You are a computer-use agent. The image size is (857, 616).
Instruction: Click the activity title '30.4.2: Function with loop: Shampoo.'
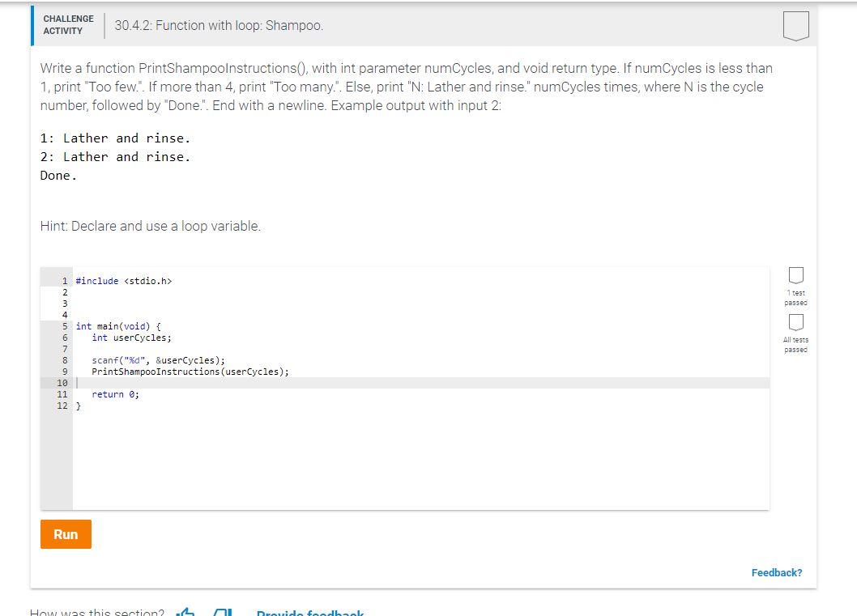point(218,25)
